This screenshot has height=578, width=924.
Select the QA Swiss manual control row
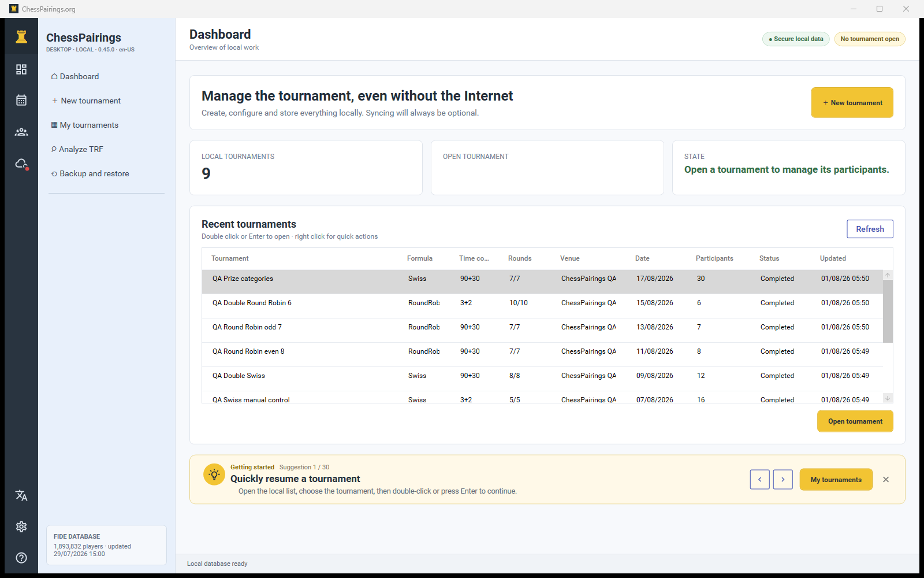click(542, 397)
